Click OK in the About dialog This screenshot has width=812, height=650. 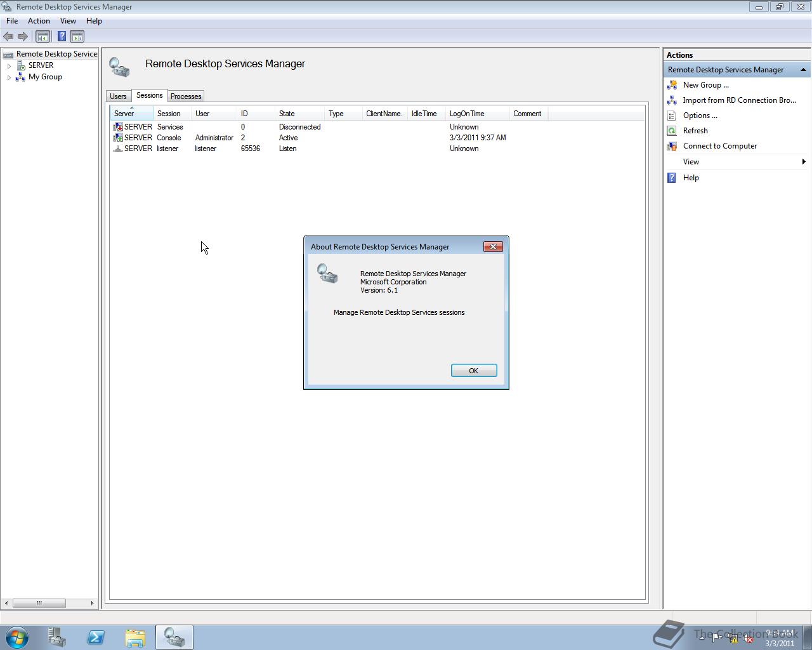474,371
